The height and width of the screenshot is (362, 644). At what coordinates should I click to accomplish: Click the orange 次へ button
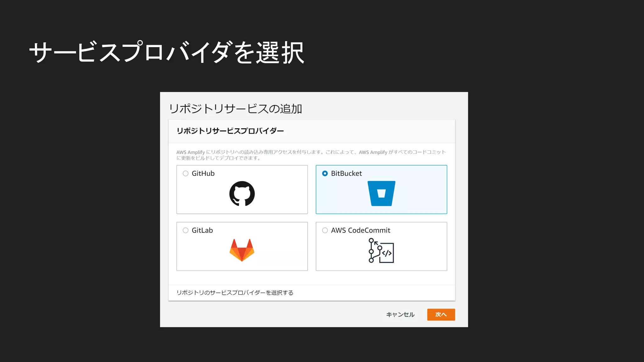[x=441, y=315]
